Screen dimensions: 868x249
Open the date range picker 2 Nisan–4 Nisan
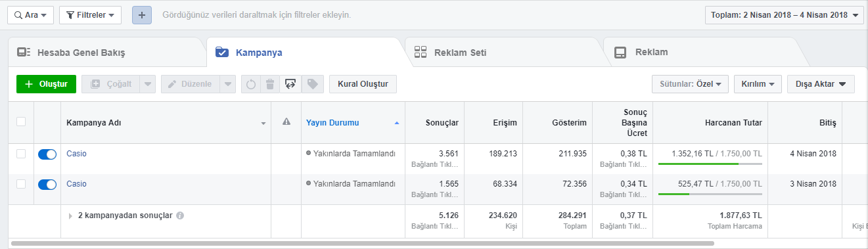(785, 14)
